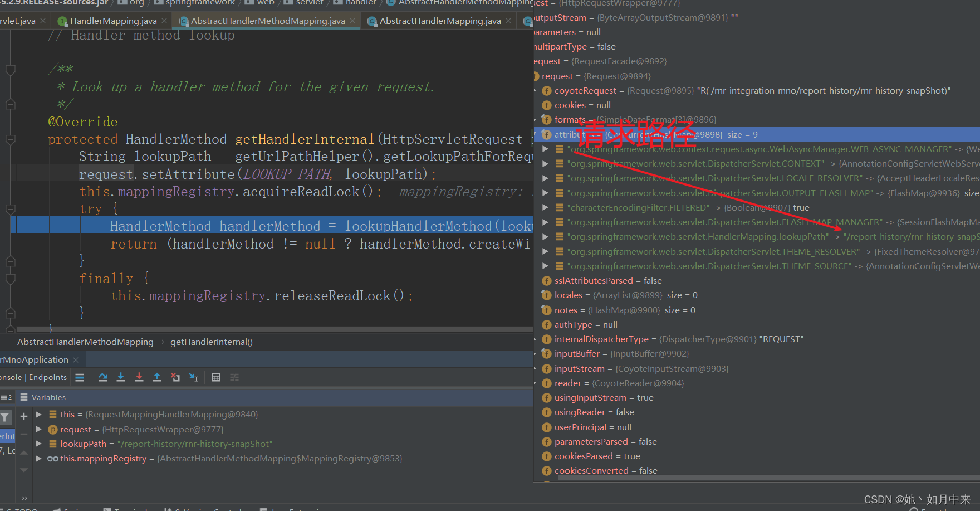Click the Step Into debugger icon
This screenshot has height=511, width=980.
tap(121, 377)
